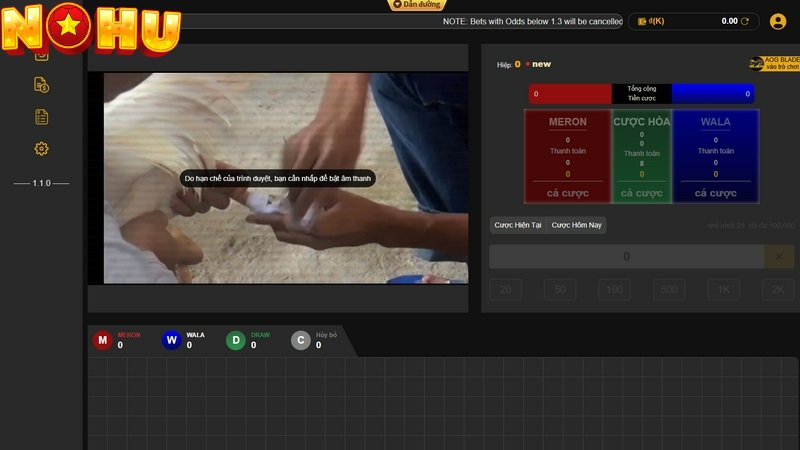Open the user profile icon
The image size is (800, 450).
[778, 21]
